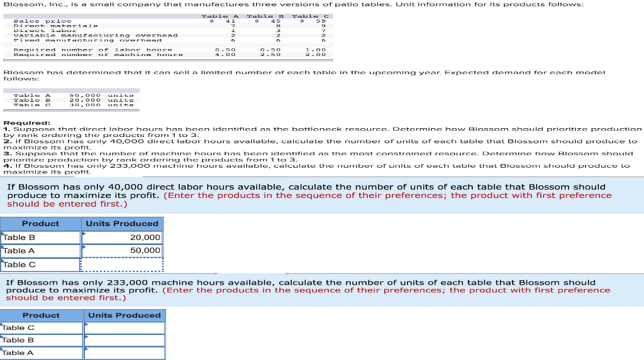Viewport: 644px width, 360px height.
Task: Click the '20,000 units' demand value for Table B
Action: pyautogui.click(x=101, y=100)
